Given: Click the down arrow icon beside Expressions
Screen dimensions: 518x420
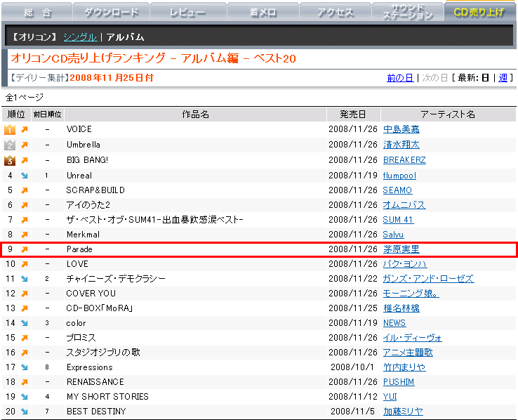Looking at the screenshot, I should [x=25, y=367].
